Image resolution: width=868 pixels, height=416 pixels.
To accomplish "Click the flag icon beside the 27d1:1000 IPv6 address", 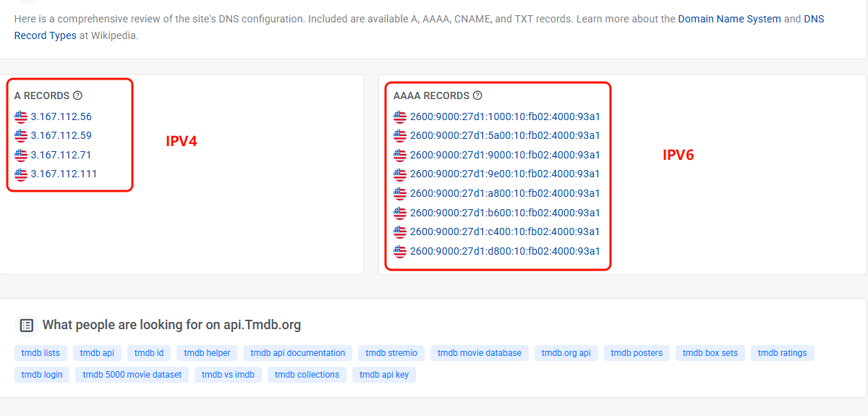I will click(400, 116).
